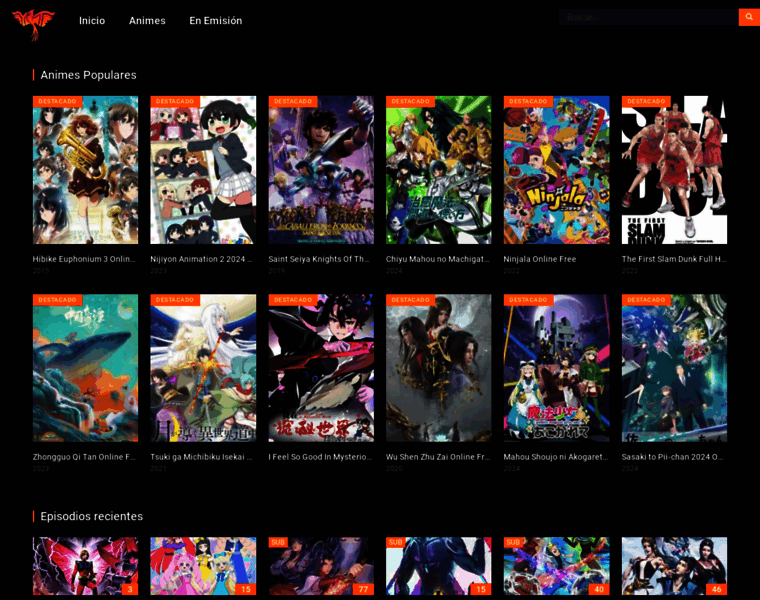Click Sasaki to Pii-chan 2024 title
This screenshot has height=600, width=760.
point(673,457)
